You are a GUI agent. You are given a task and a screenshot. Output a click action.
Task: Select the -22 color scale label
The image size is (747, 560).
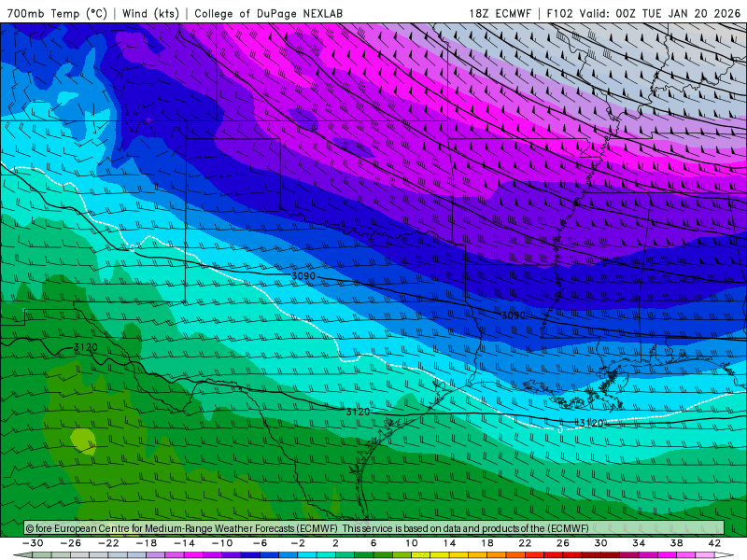(108, 543)
